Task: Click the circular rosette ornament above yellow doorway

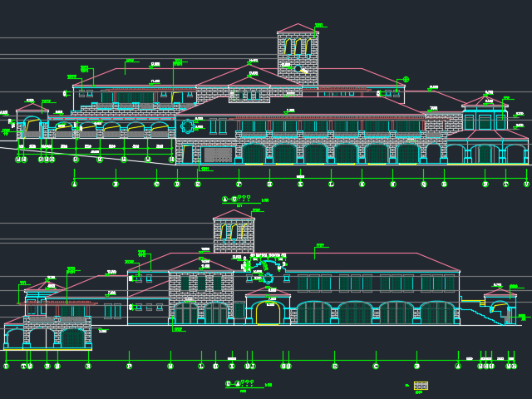Action: 268,277
